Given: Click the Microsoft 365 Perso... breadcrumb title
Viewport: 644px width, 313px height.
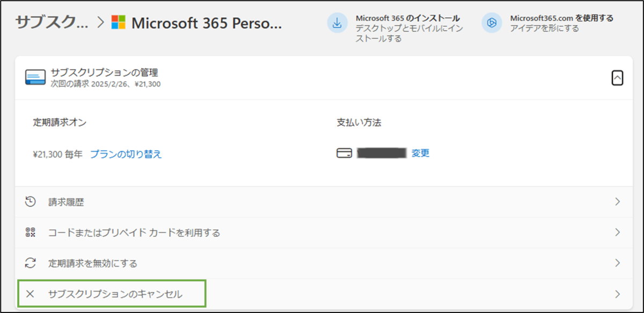Looking at the screenshot, I should pos(206,23).
